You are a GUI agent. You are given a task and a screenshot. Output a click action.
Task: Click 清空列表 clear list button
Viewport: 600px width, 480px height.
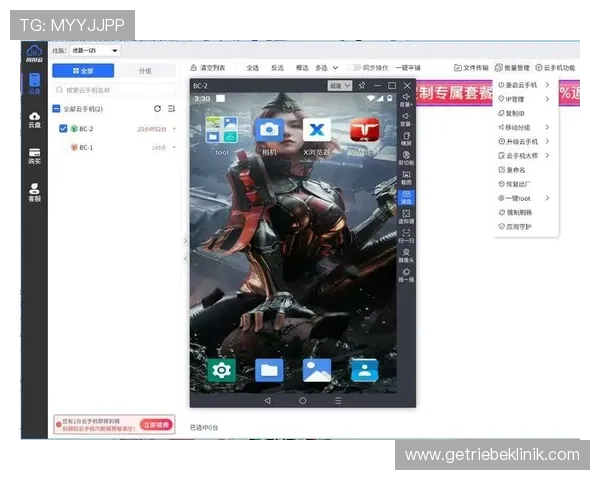coord(208,68)
